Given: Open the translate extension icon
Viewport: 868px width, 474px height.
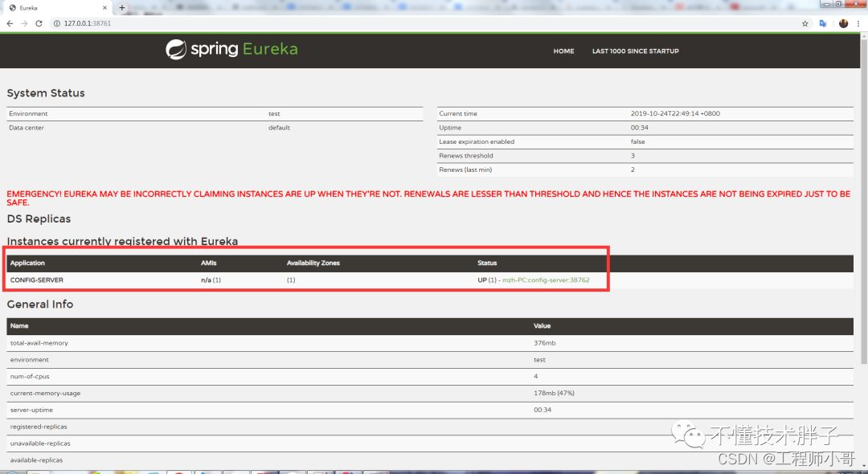Looking at the screenshot, I should pyautogui.click(x=823, y=23).
